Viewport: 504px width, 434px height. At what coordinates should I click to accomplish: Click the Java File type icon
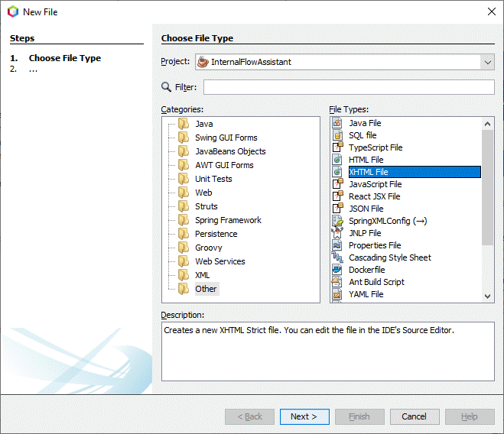(x=337, y=123)
